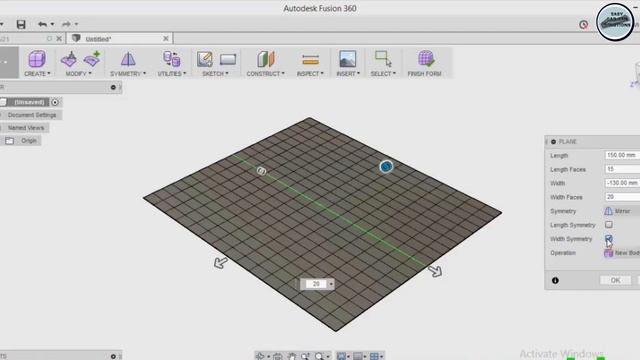Viewport: 640px width, 360px height.
Task: Choose the Select window selection icon
Action: tap(383, 59)
